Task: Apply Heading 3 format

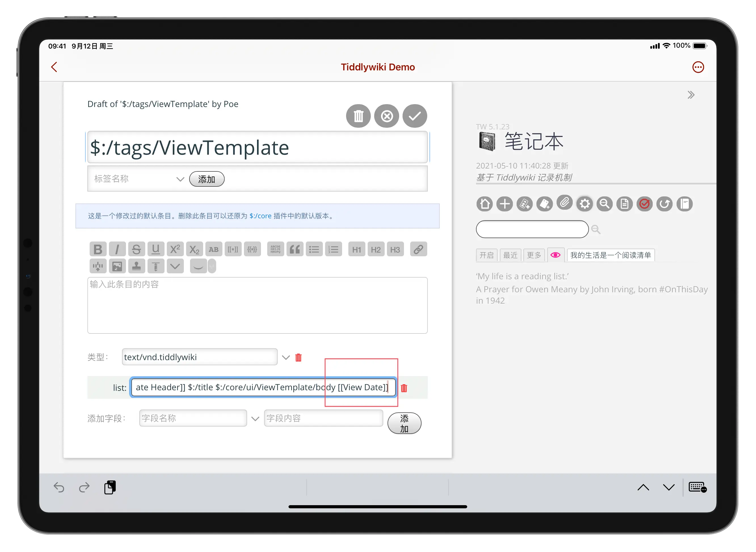Action: [x=395, y=249]
